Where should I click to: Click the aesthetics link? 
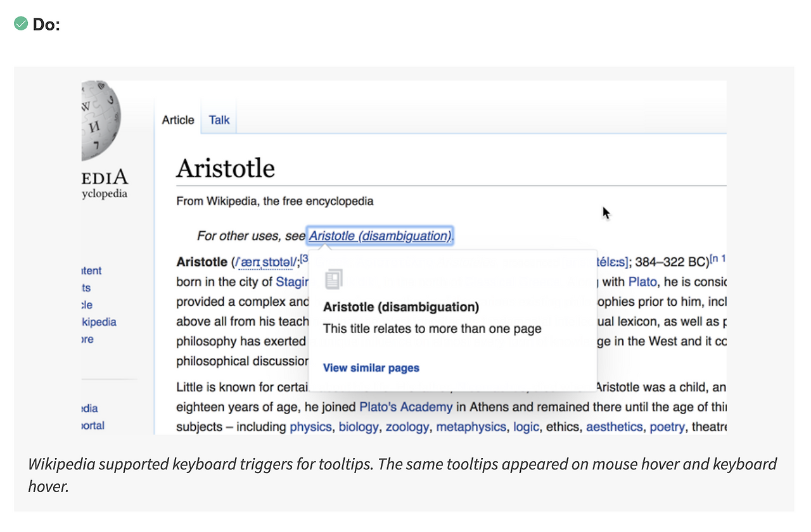tap(615, 427)
